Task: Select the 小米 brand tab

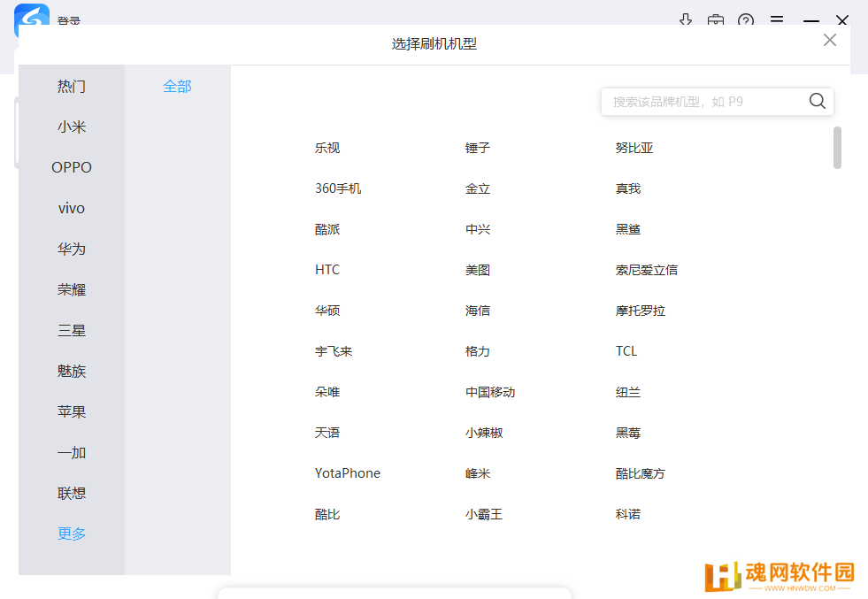Action: [72, 127]
